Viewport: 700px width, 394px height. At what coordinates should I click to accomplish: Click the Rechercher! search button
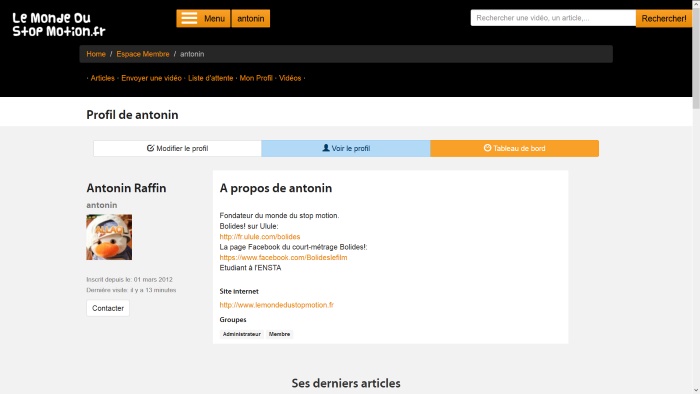point(664,18)
